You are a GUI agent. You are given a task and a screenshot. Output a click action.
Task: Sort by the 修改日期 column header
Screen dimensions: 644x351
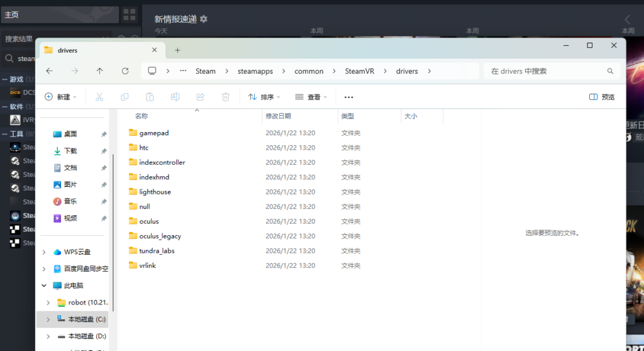(x=278, y=116)
